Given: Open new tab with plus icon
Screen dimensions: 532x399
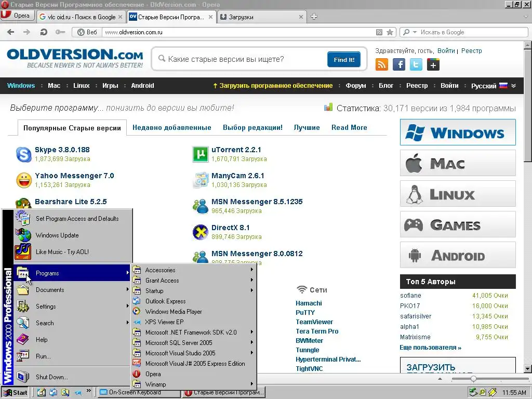Looking at the screenshot, I should click(314, 16).
